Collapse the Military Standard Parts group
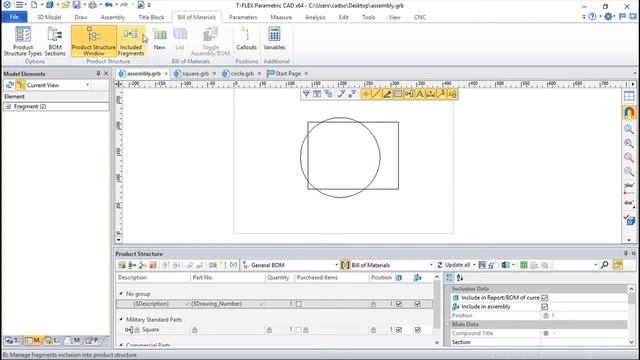The width and height of the screenshot is (640, 360). tap(121, 319)
